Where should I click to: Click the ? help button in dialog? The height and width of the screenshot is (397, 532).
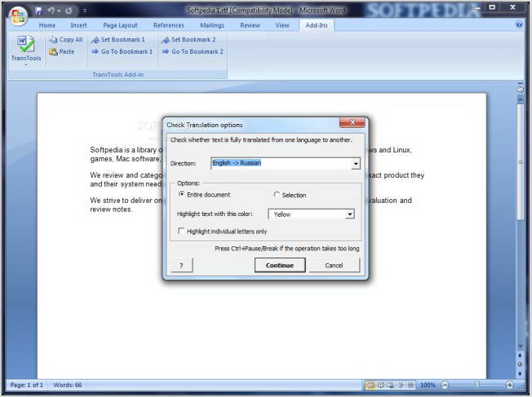pyautogui.click(x=181, y=266)
